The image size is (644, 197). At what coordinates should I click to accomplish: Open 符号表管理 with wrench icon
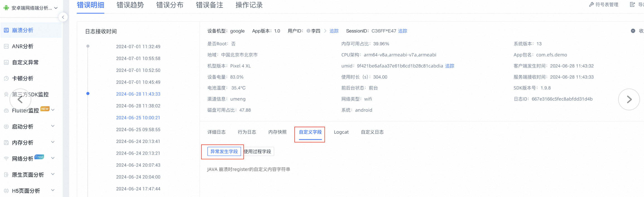pyautogui.click(x=604, y=5)
